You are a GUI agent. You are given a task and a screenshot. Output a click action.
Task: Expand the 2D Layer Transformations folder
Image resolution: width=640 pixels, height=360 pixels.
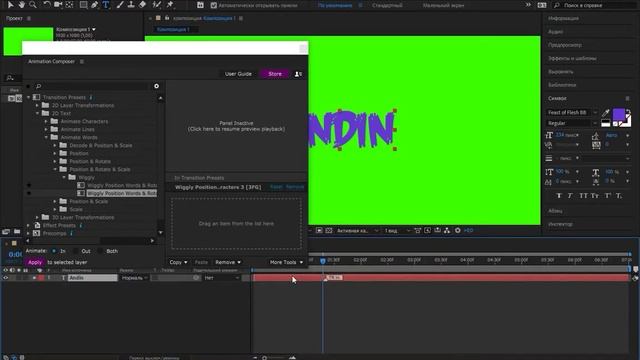point(38,105)
